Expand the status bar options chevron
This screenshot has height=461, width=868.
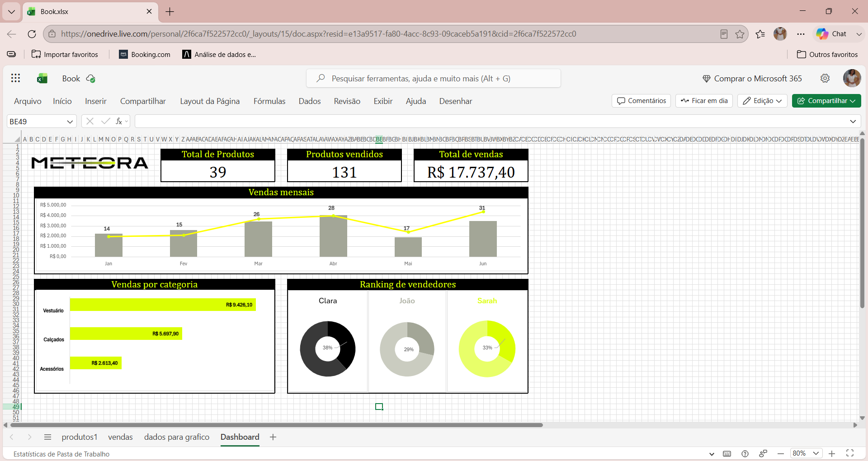coord(712,454)
